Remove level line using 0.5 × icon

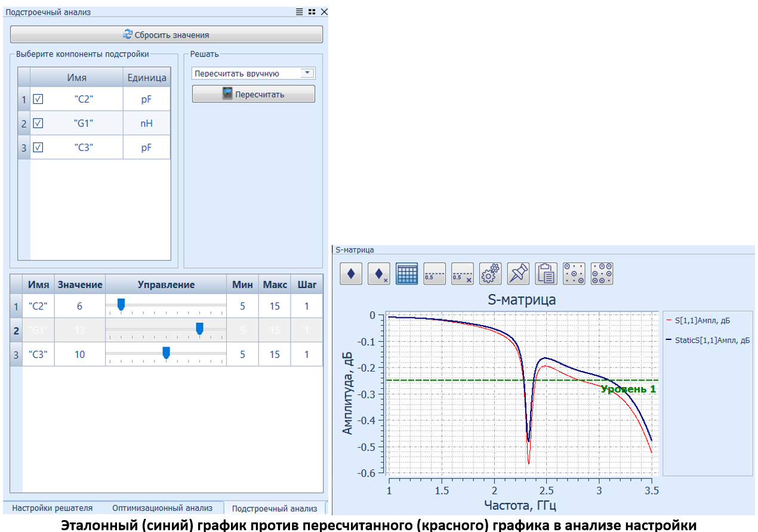click(x=463, y=274)
